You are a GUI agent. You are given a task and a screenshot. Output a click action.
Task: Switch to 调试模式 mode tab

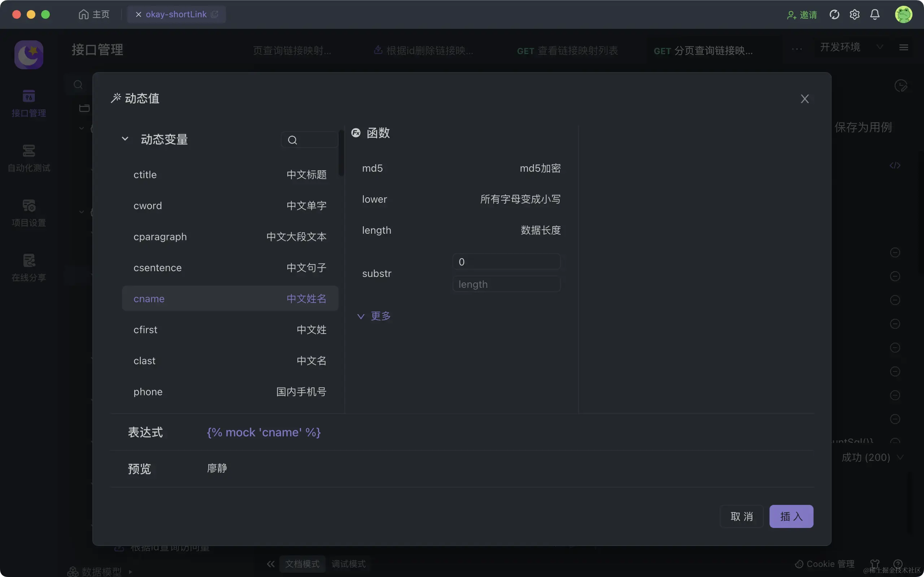tap(348, 564)
